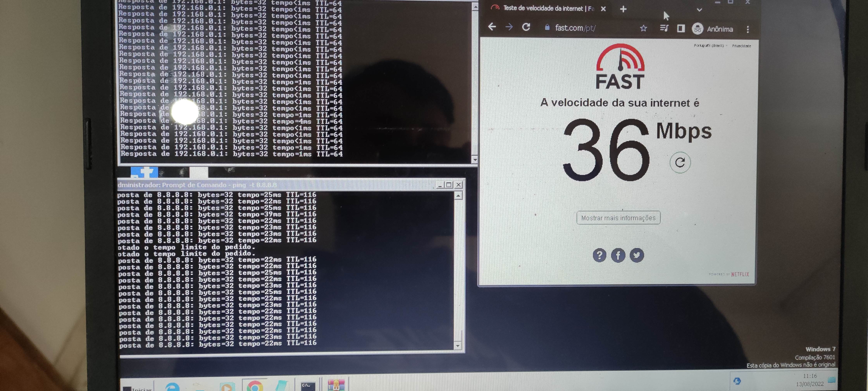
Task: Share result on Facebook icon
Action: (618, 255)
